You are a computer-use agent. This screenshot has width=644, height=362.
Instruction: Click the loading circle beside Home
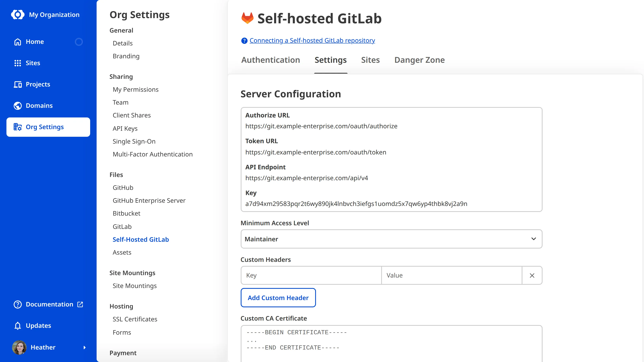click(79, 42)
